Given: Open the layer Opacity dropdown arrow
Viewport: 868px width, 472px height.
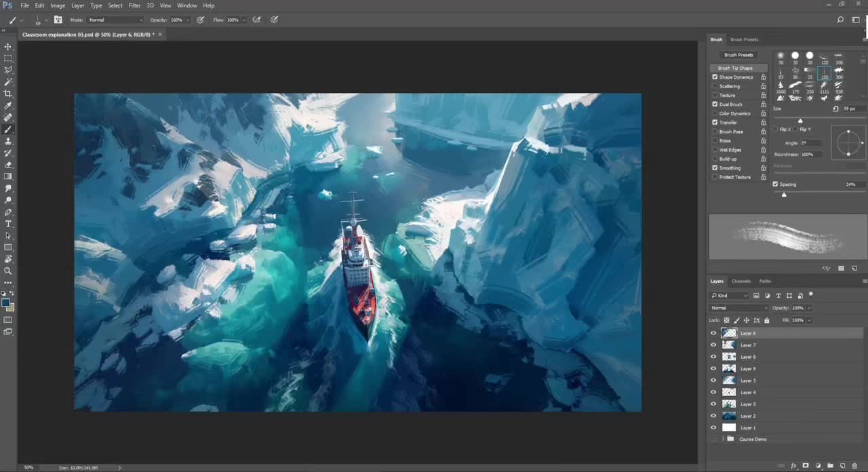Looking at the screenshot, I should point(809,308).
